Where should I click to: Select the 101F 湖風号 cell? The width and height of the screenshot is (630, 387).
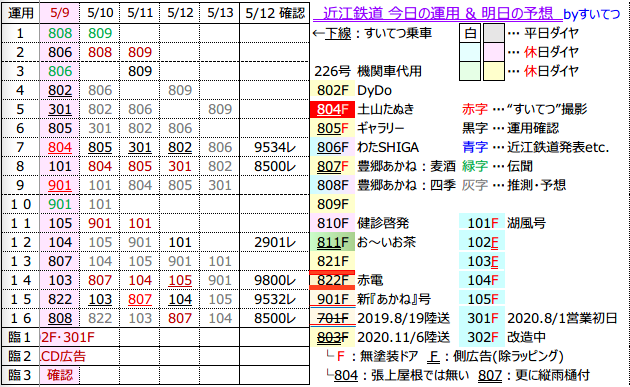pos(482,223)
